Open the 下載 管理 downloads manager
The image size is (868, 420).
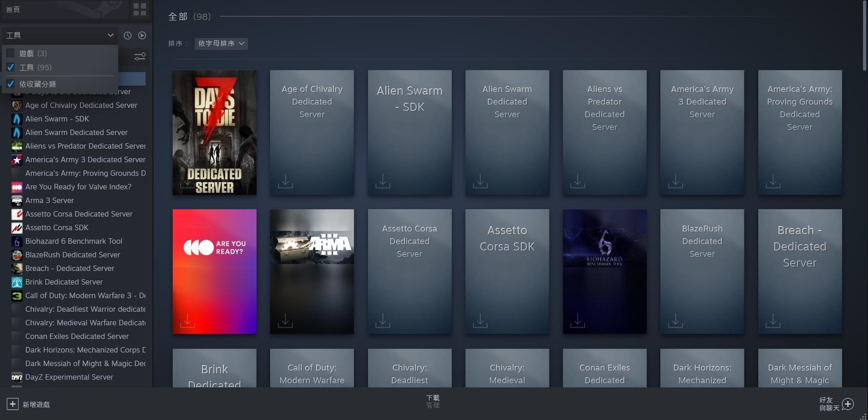(433, 401)
